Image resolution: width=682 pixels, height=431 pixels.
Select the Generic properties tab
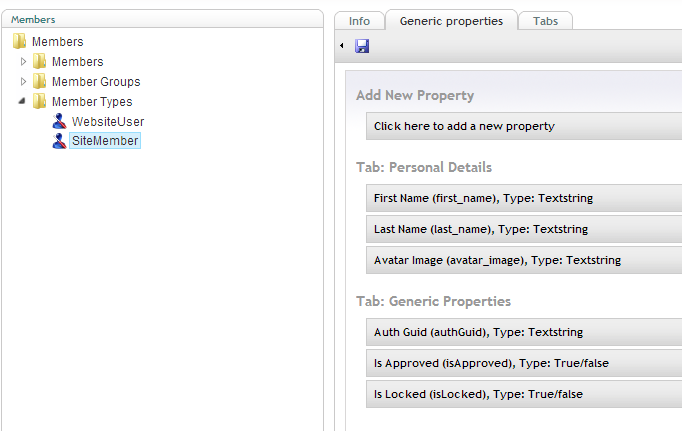click(x=451, y=21)
